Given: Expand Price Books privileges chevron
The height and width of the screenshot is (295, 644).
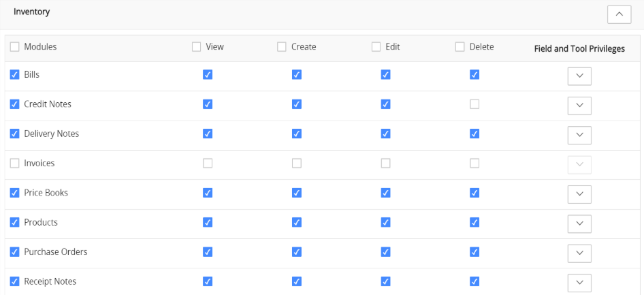Looking at the screenshot, I should point(579,194).
